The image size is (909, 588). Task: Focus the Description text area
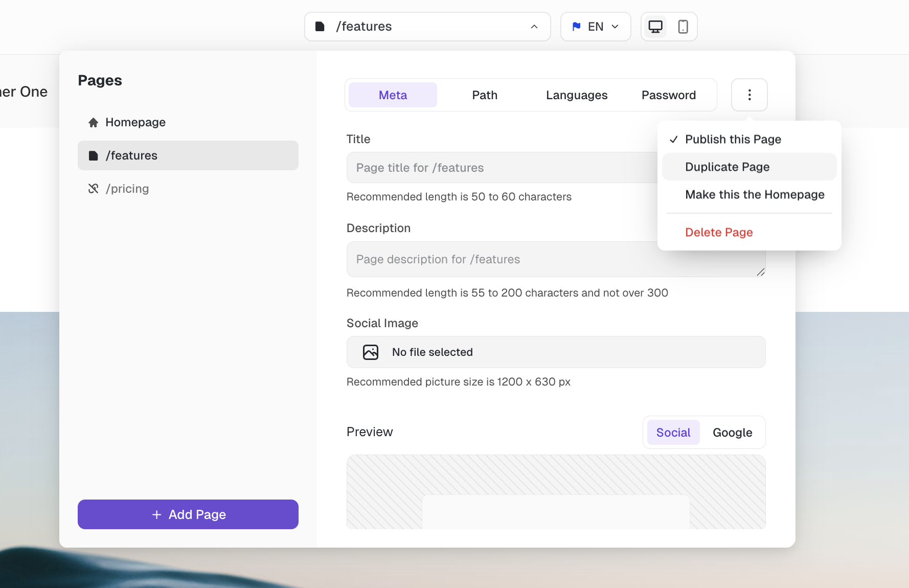[501, 259]
